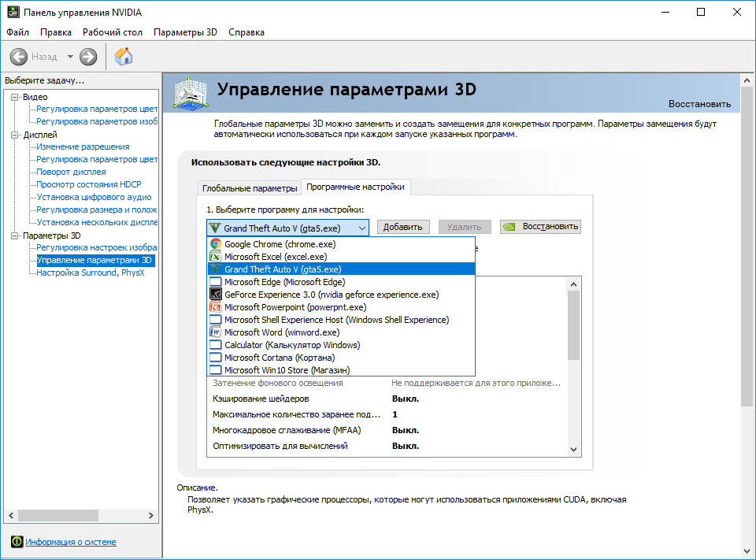756x560 pixels.
Task: Open Настройка Surround, PhysX item
Action: [90, 273]
